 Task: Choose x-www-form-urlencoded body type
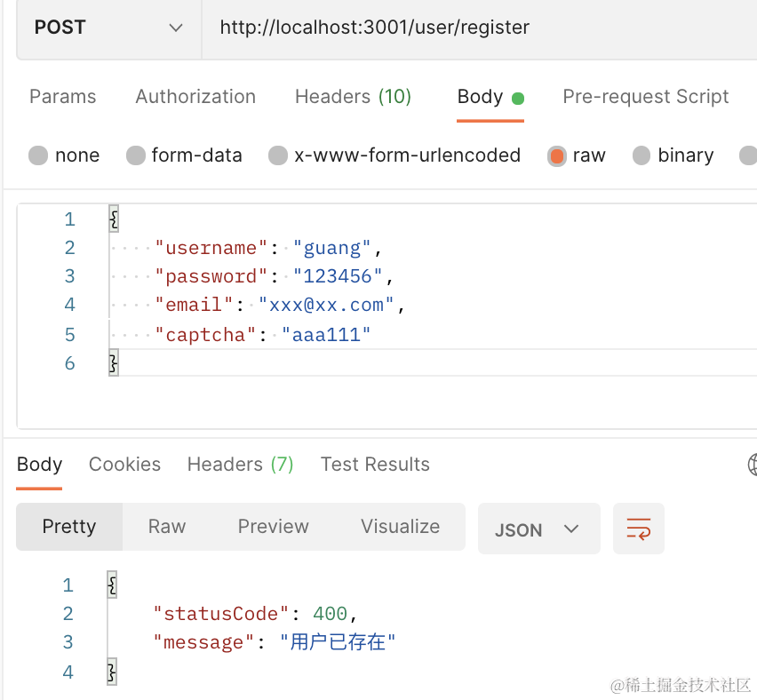278,155
